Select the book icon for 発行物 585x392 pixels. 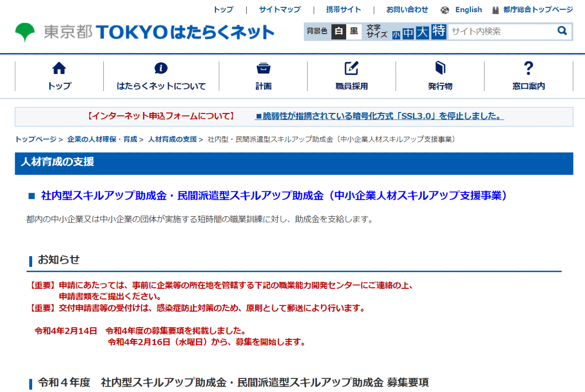[439, 69]
